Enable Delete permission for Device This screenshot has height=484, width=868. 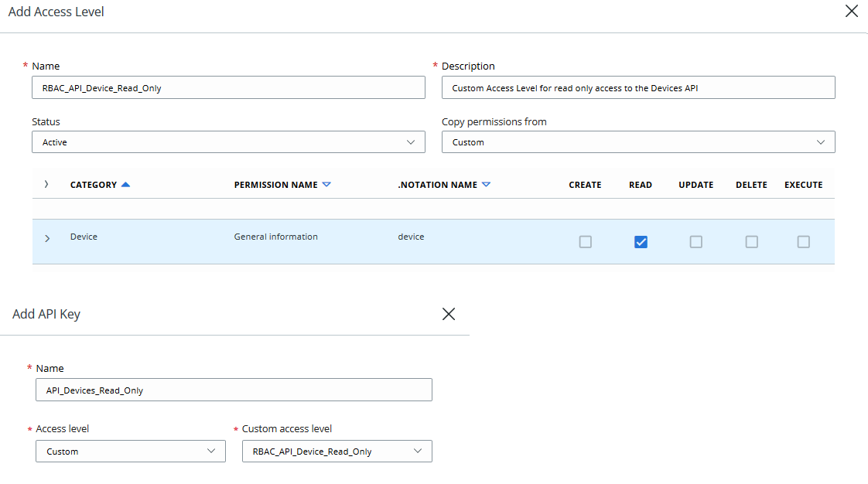pos(751,242)
